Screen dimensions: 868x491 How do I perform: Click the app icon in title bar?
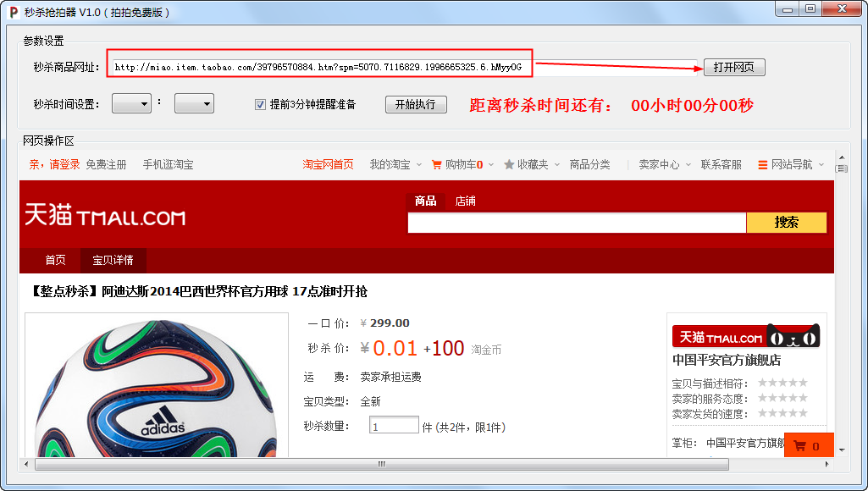[14, 12]
